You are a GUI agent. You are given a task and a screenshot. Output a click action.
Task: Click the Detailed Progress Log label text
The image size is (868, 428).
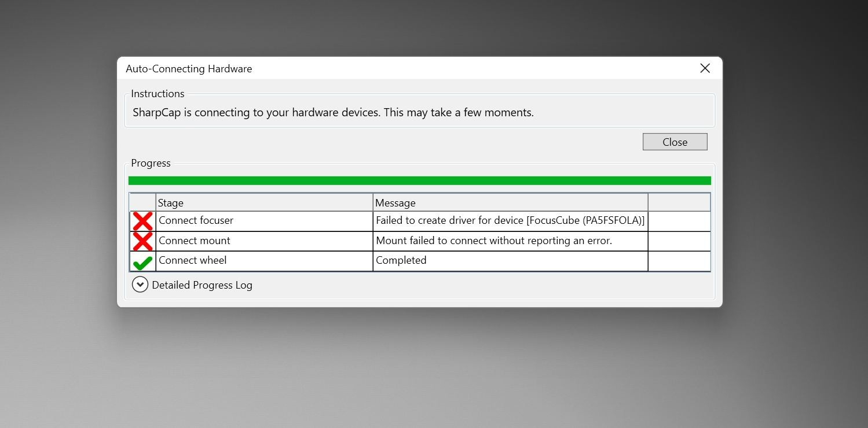tap(202, 285)
